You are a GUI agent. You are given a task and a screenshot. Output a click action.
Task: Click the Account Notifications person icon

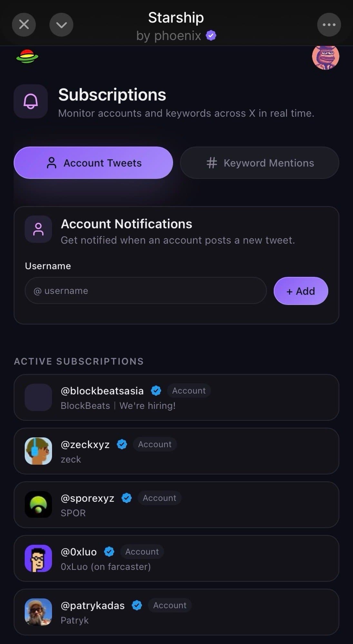pos(38,229)
